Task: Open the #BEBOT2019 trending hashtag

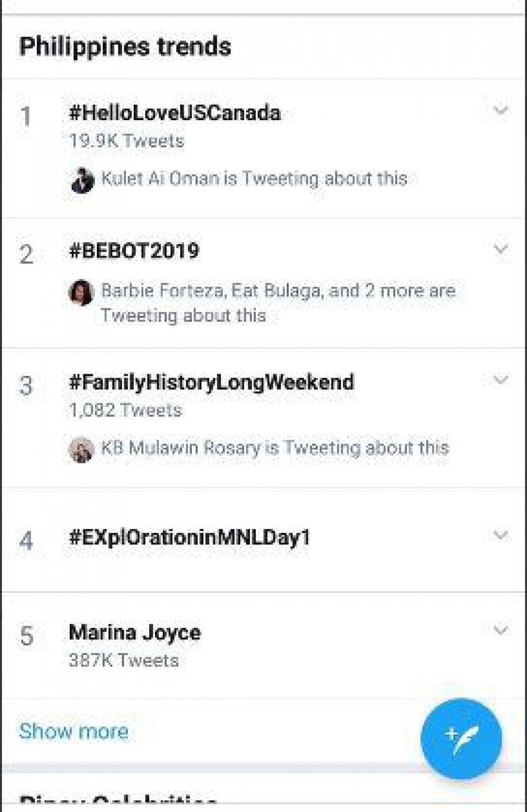Action: pyautogui.click(x=134, y=251)
